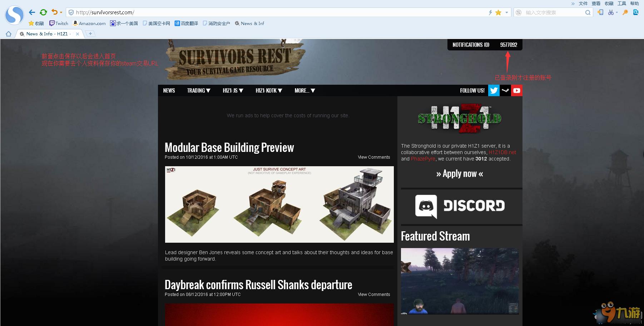Expand the H1Z1: KOTK dropdown menu
The image size is (644, 326).
click(x=269, y=90)
